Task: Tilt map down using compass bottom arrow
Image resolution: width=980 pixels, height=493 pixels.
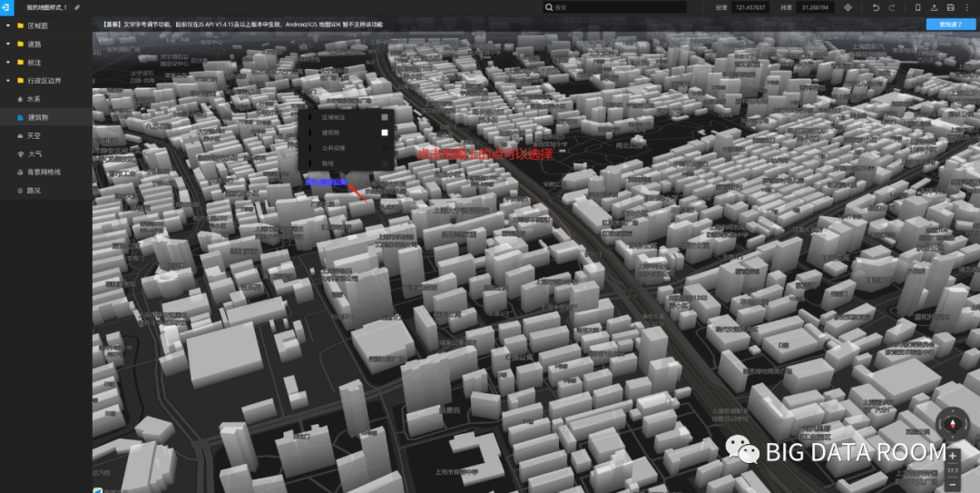Action: click(953, 438)
